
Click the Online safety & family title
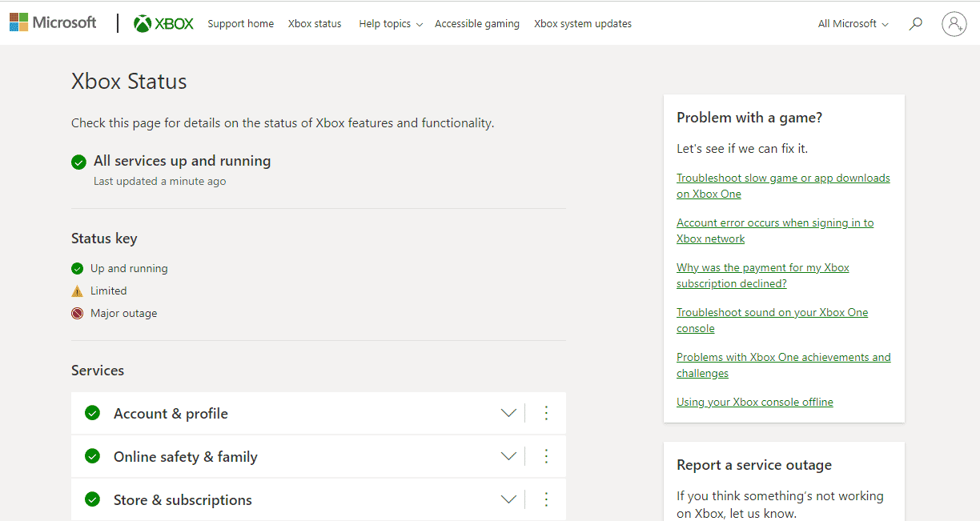tap(186, 457)
